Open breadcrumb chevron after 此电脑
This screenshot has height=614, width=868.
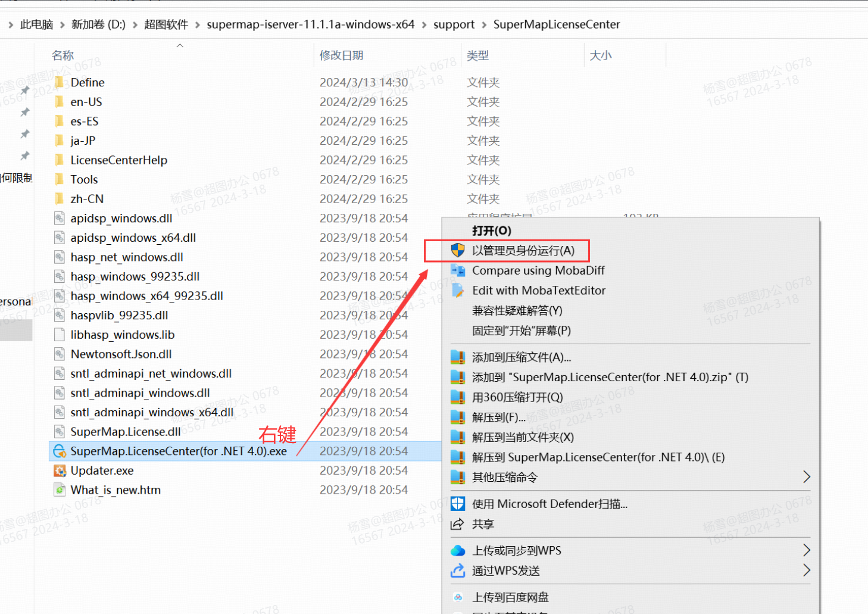click(63, 24)
